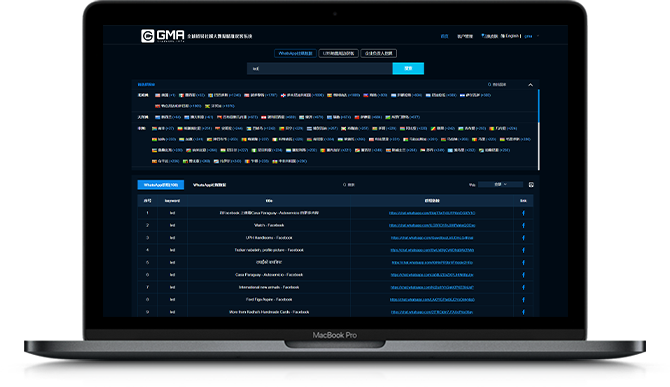Open the Web filter dropdown
Image resolution: width=670 pixels, height=387 pixels.
500,185
